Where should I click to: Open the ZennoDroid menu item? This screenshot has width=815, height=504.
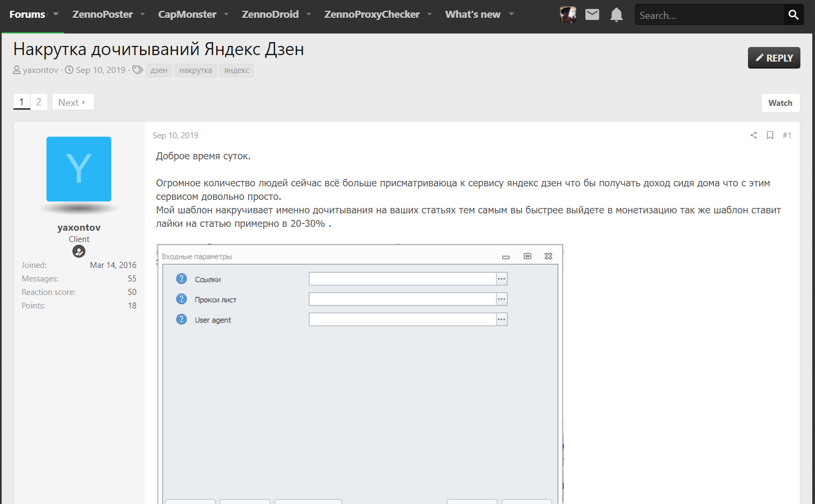pos(270,15)
